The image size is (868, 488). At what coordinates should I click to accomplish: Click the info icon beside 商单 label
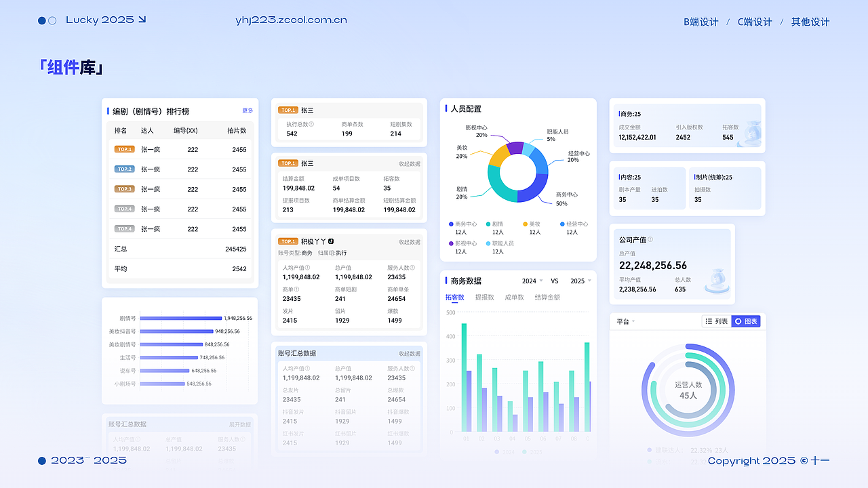pos(296,289)
